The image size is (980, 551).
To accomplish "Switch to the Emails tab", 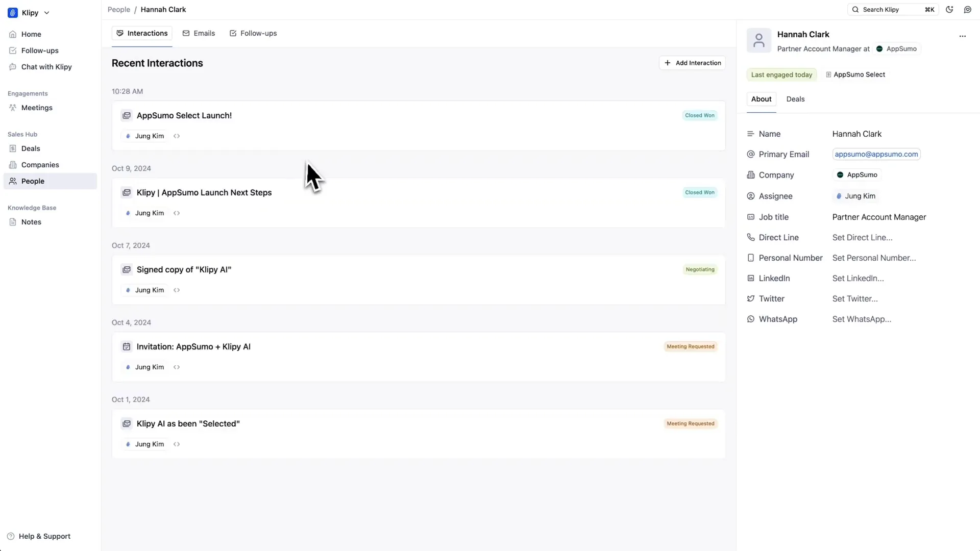I will (199, 33).
